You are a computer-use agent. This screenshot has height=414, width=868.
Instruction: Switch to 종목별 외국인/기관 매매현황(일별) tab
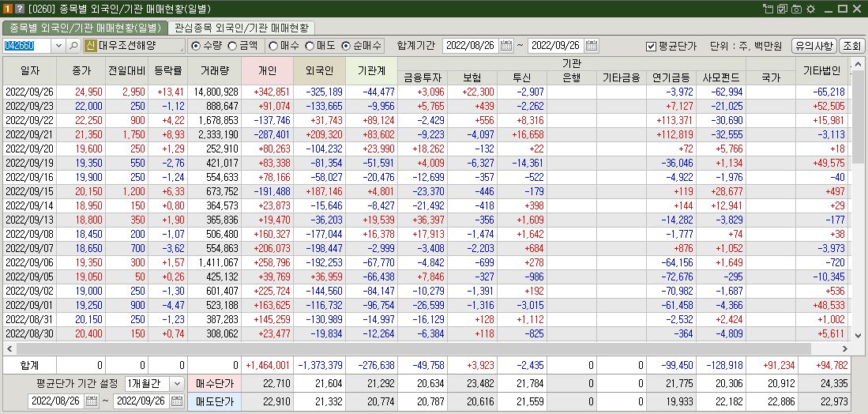pyautogui.click(x=85, y=27)
